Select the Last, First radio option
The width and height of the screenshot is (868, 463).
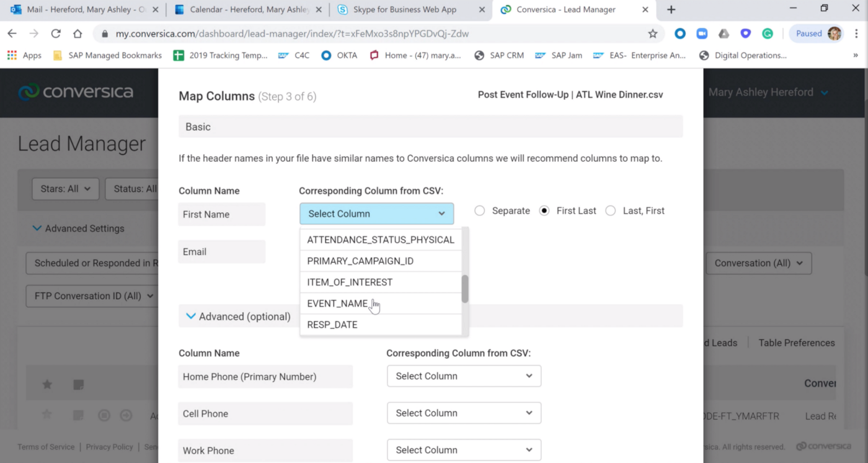pyautogui.click(x=611, y=211)
